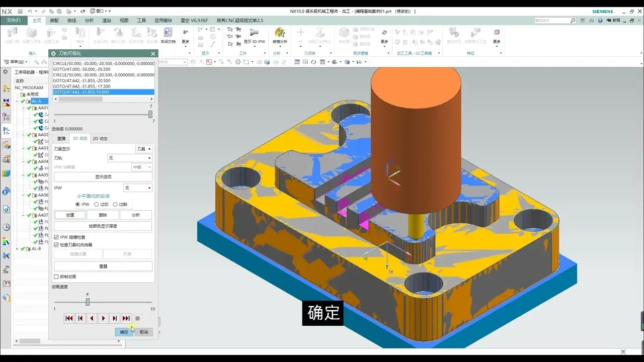The image size is (644, 362).
Task: Click the search magnifier beside the command finder
Action: pyautogui.click(x=573, y=21)
